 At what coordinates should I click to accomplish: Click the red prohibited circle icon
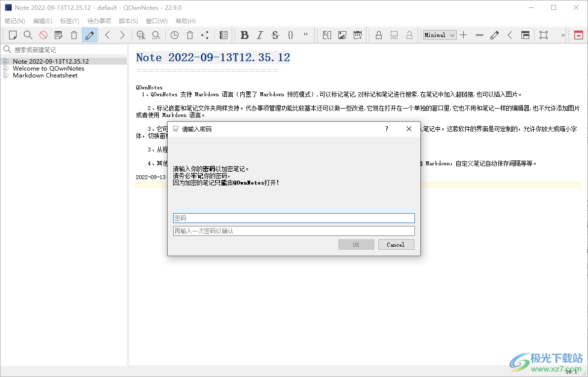point(43,35)
